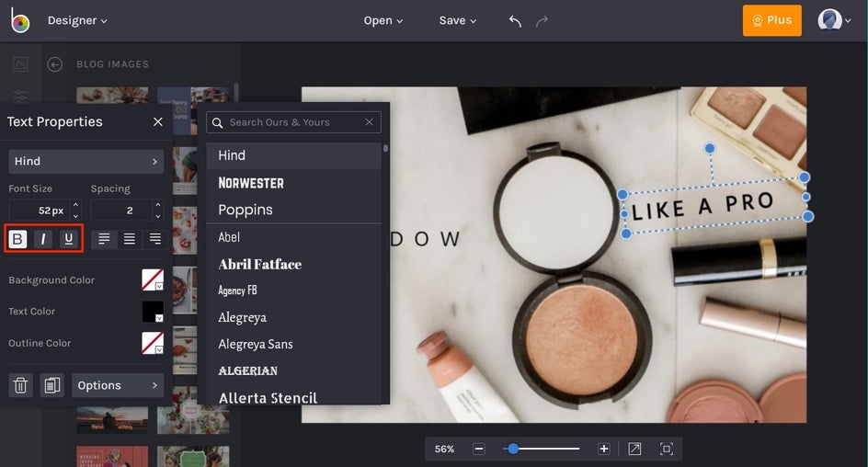Click the redo arrow icon

542,21
